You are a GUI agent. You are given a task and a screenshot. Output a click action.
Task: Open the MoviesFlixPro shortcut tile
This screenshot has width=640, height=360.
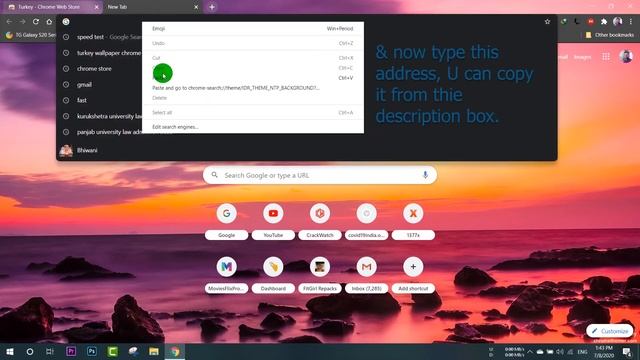[x=227, y=276]
